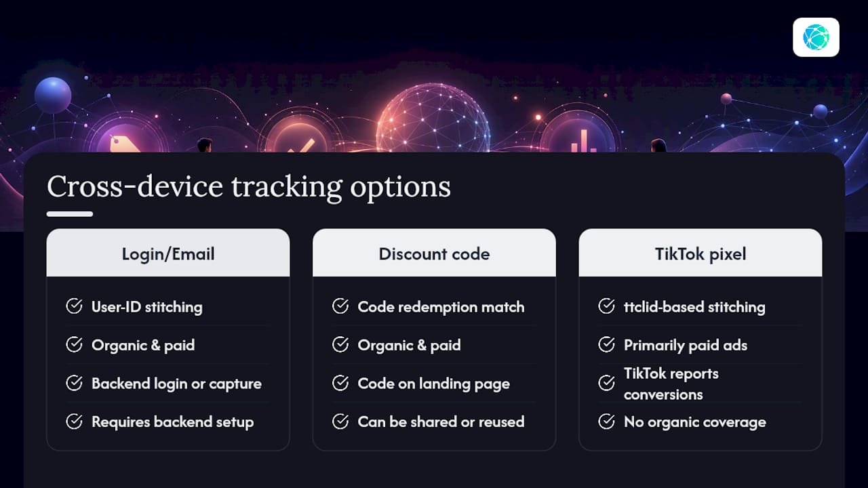This screenshot has height=488, width=868.
Task: Select the Login/Email column header
Action: [168, 253]
